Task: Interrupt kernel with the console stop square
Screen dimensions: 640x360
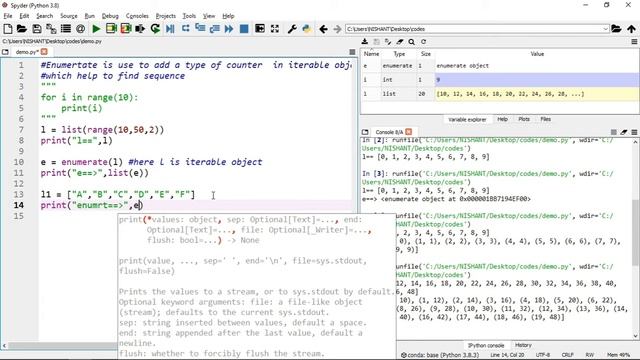Action: click(613, 132)
